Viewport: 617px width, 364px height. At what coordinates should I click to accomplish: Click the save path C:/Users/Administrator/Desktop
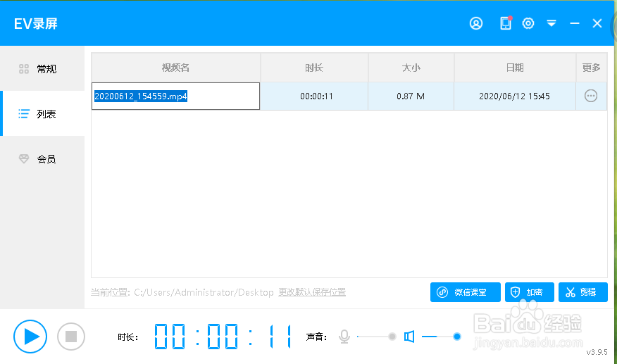[x=204, y=292]
